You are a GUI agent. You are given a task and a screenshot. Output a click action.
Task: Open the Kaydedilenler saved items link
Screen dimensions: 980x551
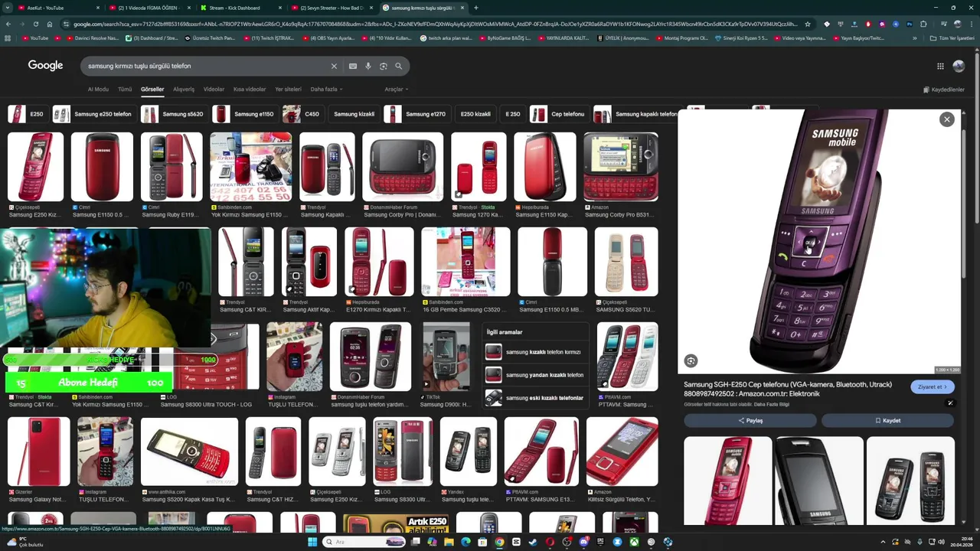[943, 90]
